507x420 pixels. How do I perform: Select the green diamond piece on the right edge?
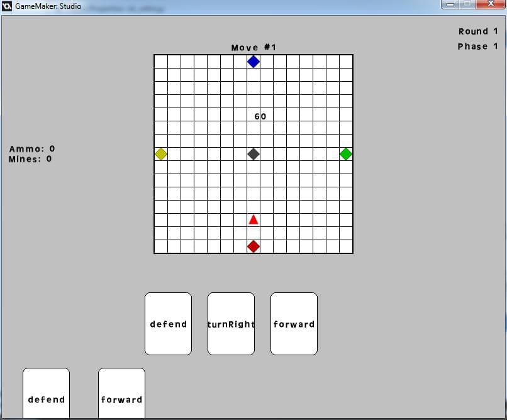click(346, 154)
